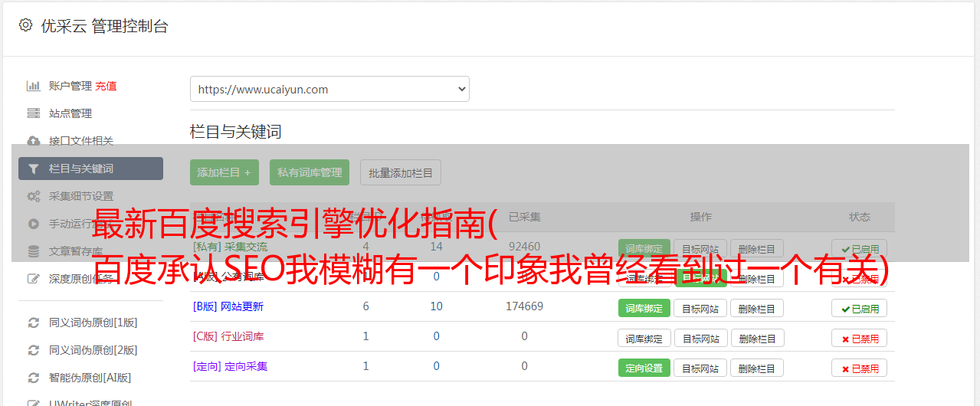
Task: Open 接口文件相关 in the sidebar
Action: [81, 141]
